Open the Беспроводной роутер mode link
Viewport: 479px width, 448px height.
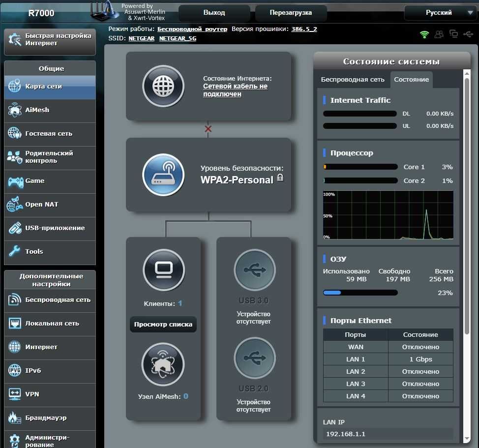coord(192,29)
